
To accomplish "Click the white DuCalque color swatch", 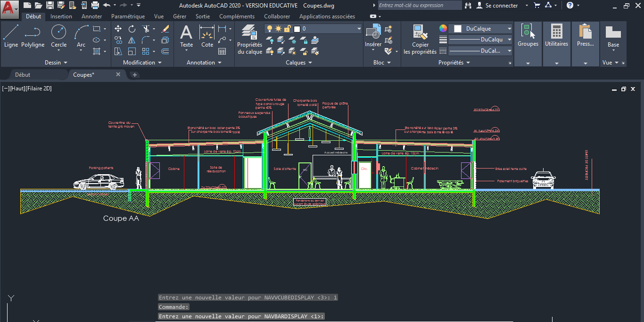I will coord(457,29).
